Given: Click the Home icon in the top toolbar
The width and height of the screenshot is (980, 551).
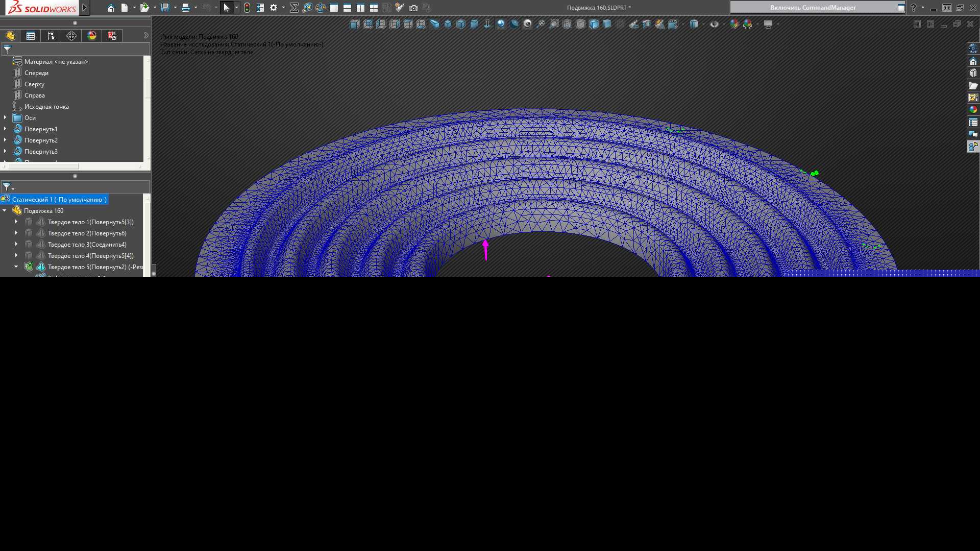Looking at the screenshot, I should click(x=111, y=8).
